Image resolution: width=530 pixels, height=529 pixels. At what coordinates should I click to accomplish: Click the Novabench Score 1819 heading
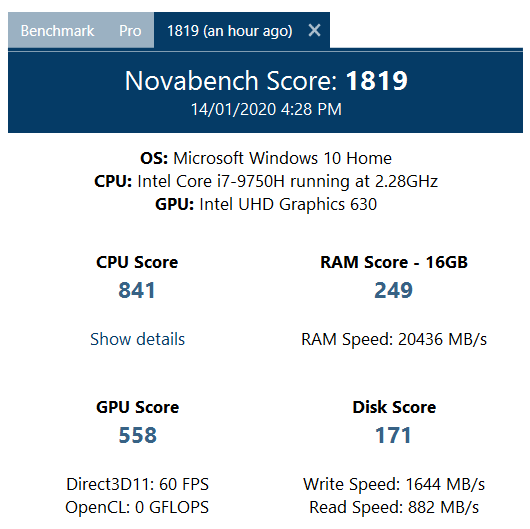click(x=266, y=80)
